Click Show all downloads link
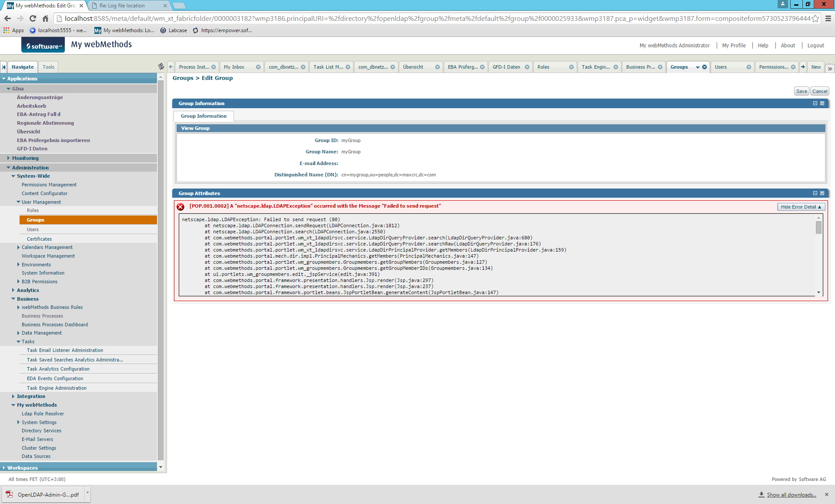835x504 pixels. pyautogui.click(x=791, y=495)
